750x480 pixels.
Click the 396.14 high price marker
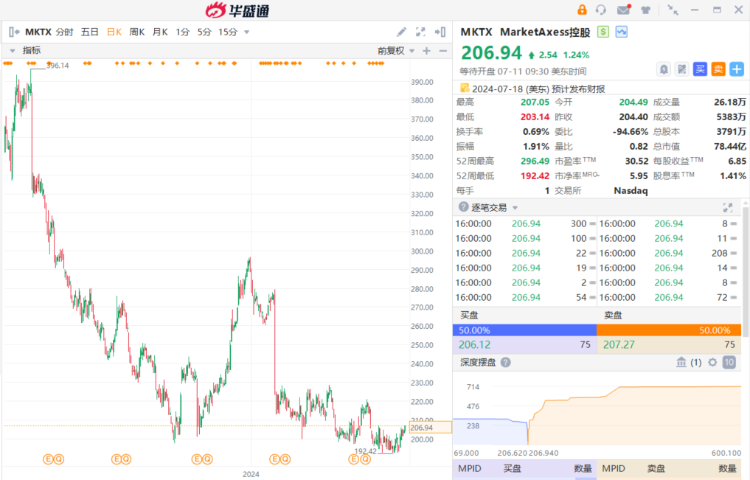click(58, 65)
